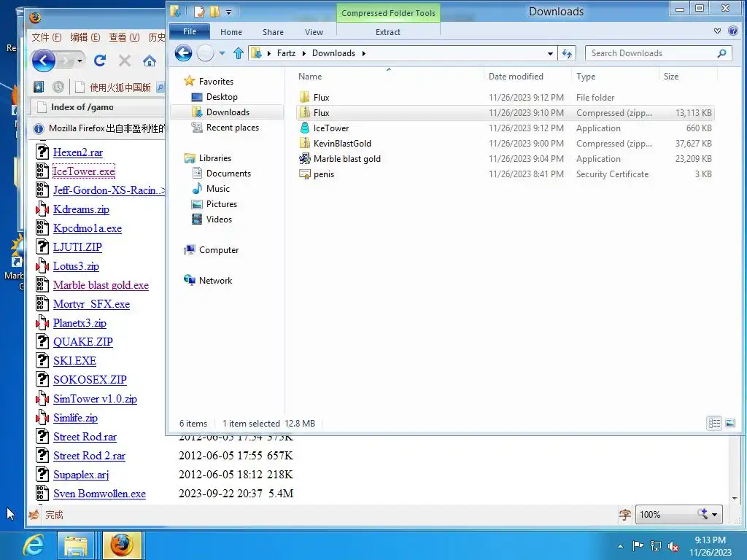Click the muted speaker tray icon
Viewport: 747px width, 560px height.
click(x=673, y=545)
